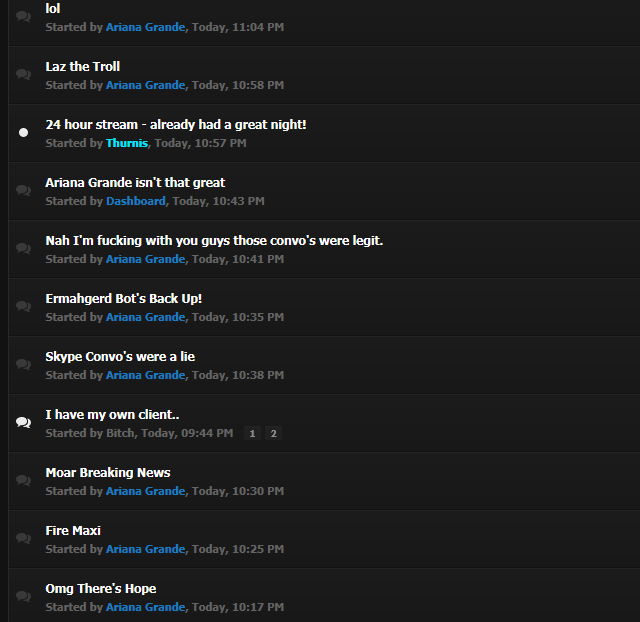
Task: Click the chat icon beside 'lol' thread
Action: click(23, 16)
